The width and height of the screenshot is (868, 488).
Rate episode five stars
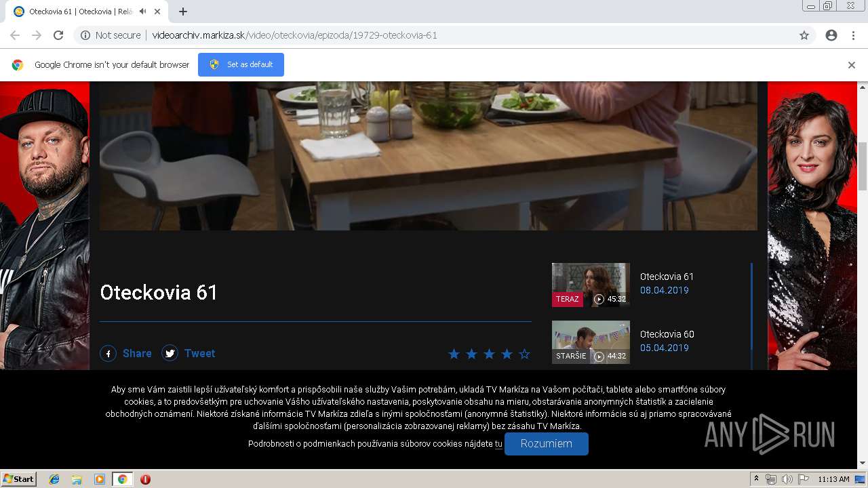point(524,354)
